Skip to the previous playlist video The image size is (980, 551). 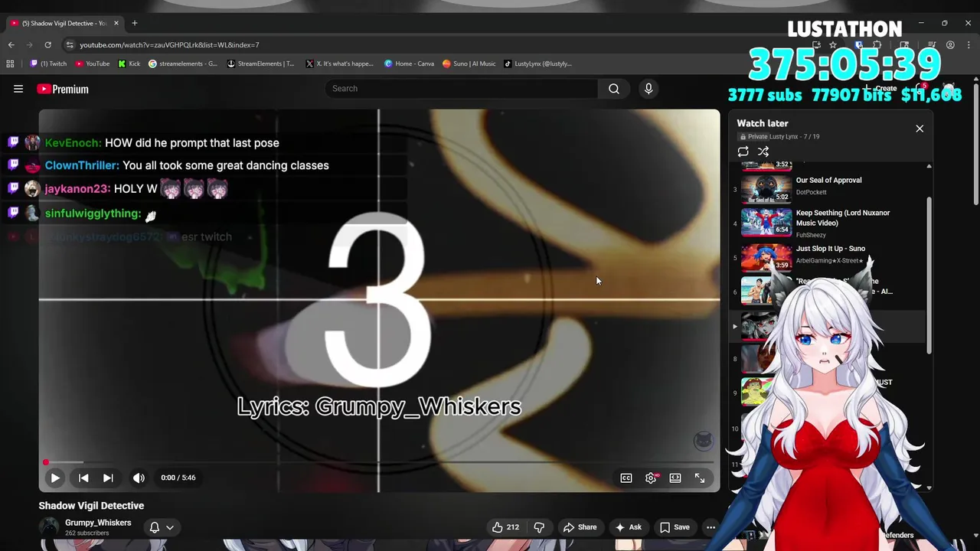83,478
